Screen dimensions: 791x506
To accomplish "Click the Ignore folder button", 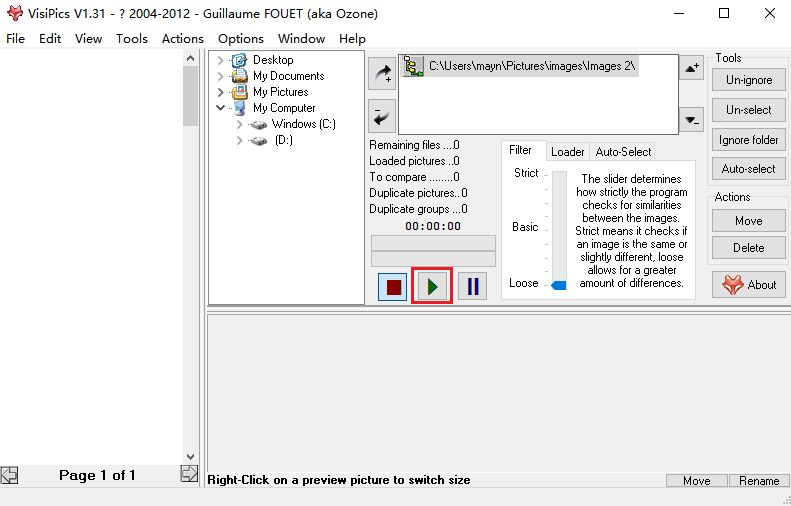I will coord(749,140).
